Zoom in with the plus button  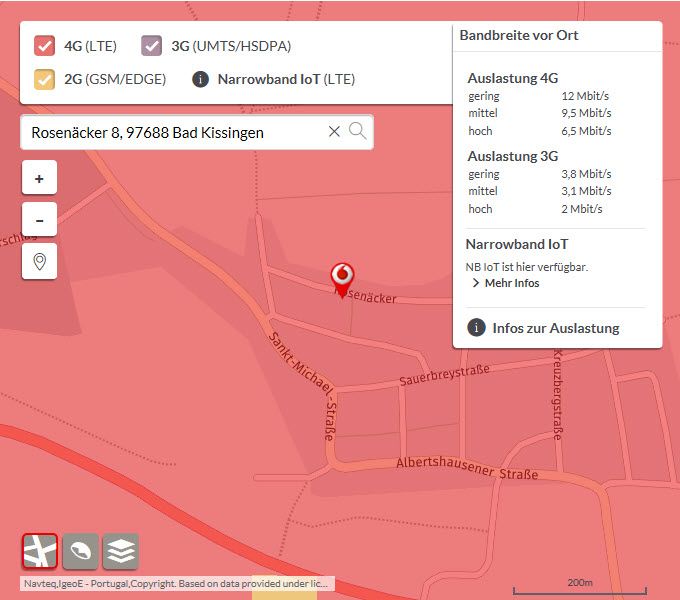[x=39, y=178]
